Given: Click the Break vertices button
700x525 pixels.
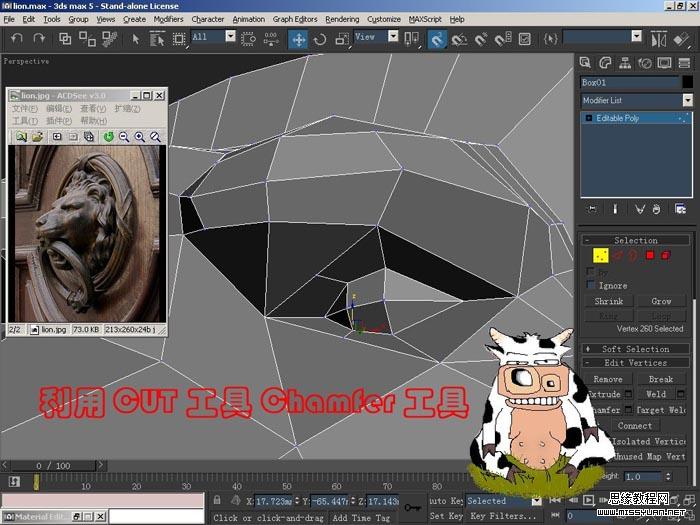Looking at the screenshot, I should point(661,379).
